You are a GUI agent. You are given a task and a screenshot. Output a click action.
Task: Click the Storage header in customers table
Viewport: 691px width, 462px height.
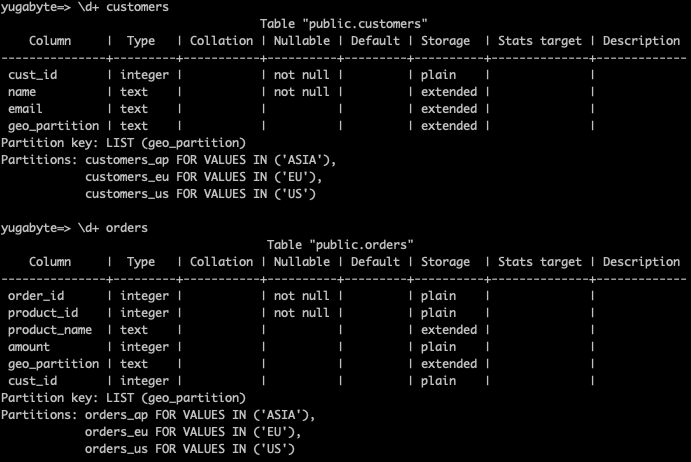pyautogui.click(x=445, y=41)
